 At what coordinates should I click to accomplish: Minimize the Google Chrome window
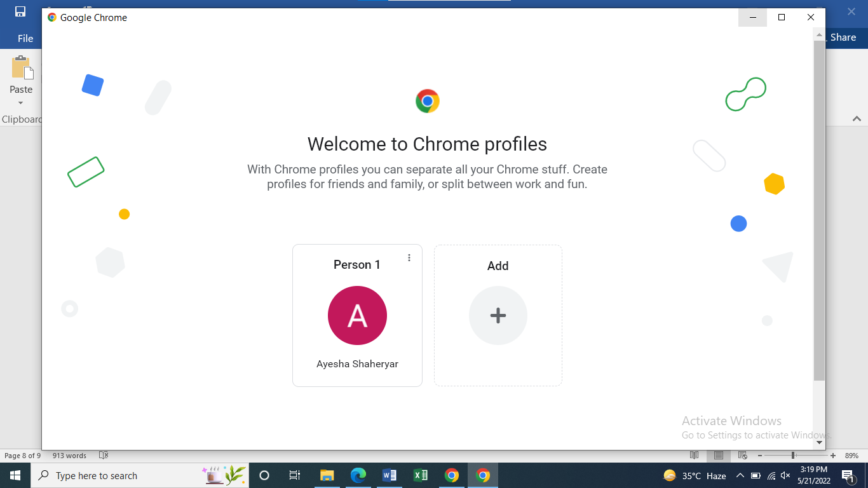click(753, 18)
